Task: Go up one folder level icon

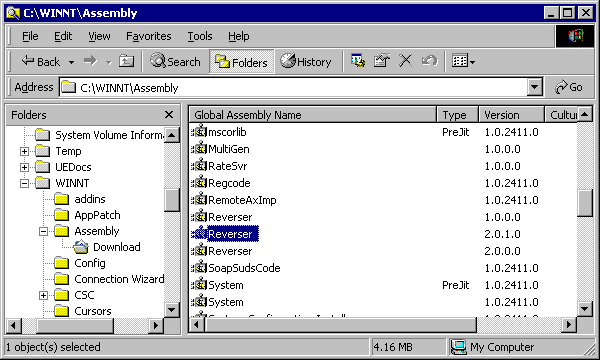Action: click(x=127, y=61)
